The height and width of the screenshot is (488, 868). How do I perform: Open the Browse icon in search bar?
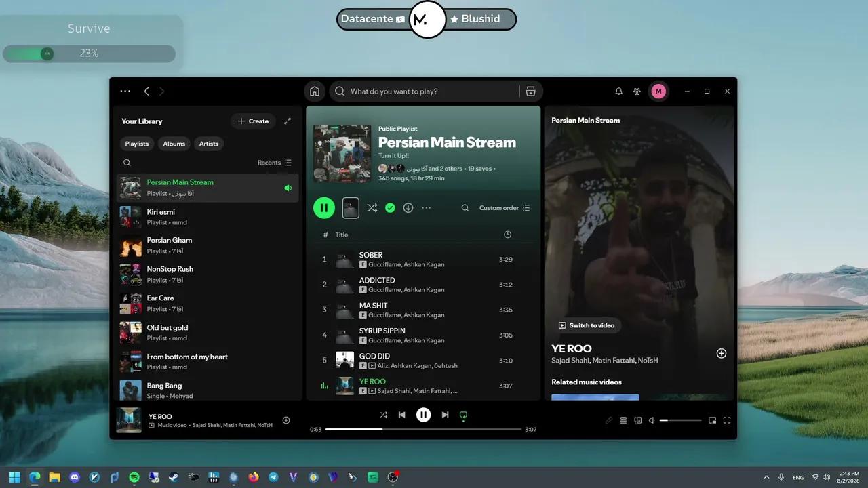(x=530, y=91)
